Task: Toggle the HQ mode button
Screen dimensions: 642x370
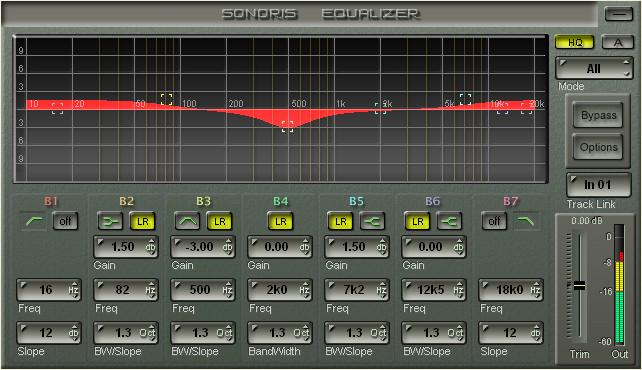Action: [574, 42]
